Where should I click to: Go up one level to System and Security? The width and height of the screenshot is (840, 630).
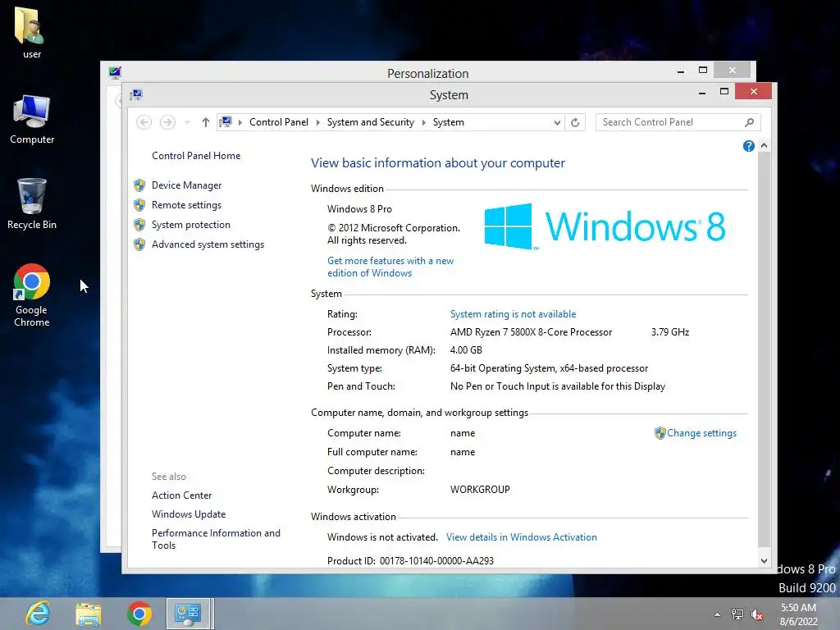point(206,122)
